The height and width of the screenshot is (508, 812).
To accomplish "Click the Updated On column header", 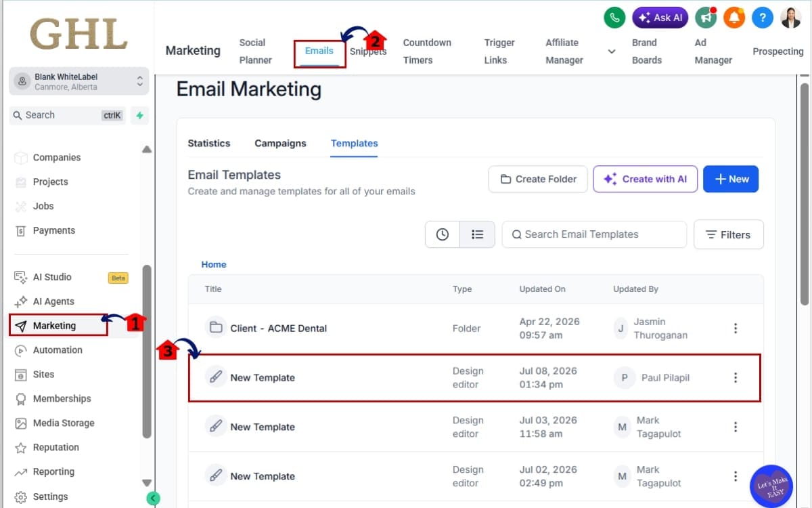I will (x=543, y=289).
